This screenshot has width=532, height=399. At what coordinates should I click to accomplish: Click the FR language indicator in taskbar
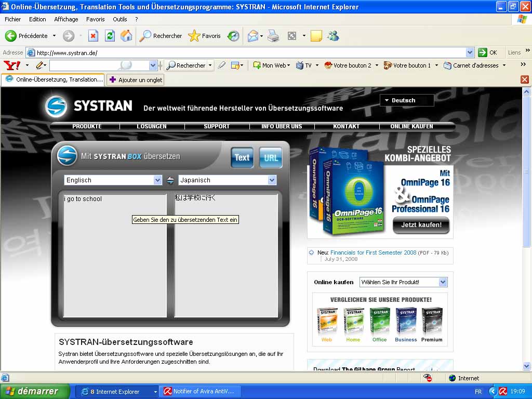(478, 392)
